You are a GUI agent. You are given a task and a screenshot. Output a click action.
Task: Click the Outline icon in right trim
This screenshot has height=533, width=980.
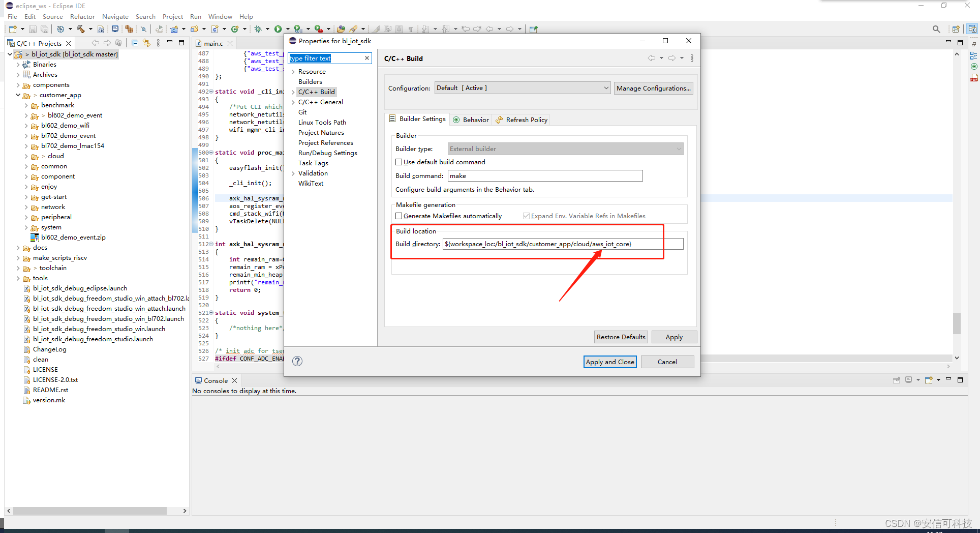click(974, 55)
